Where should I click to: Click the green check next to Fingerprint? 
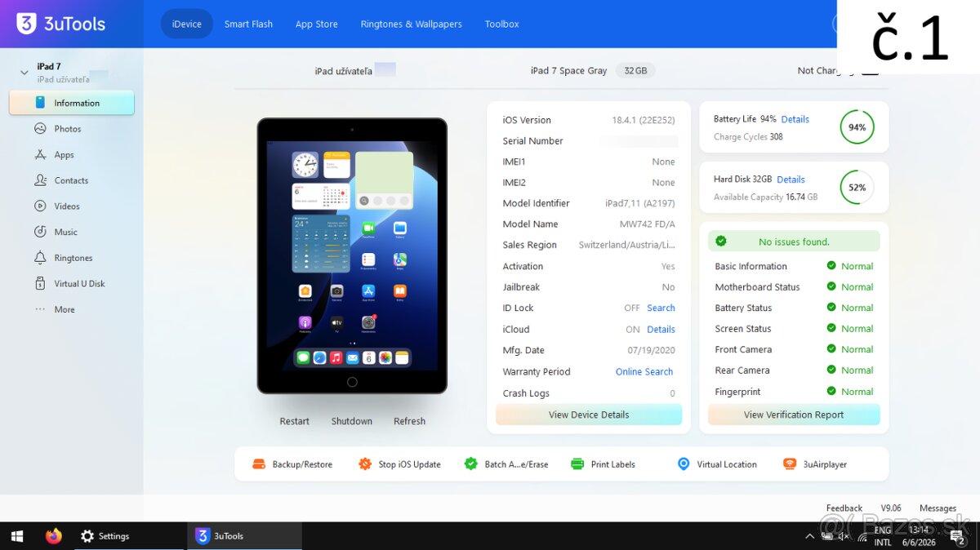[x=831, y=391]
